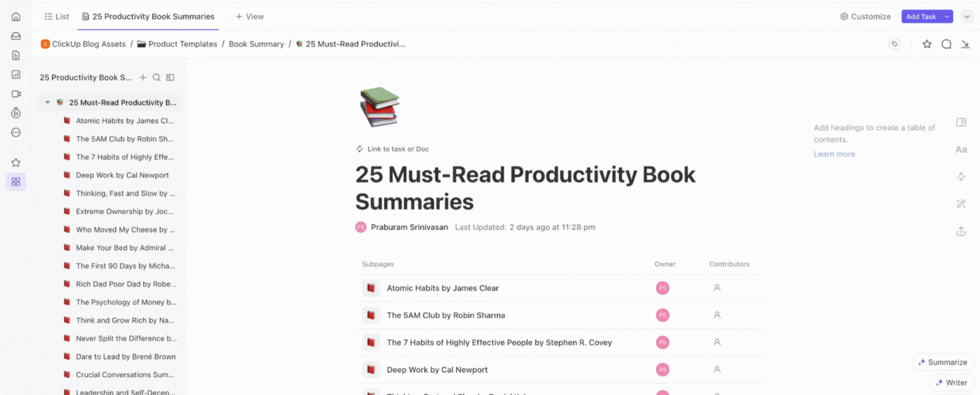Open Spaces grid icon in the sidebar
Image resolution: width=980 pixels, height=395 pixels.
point(16,182)
